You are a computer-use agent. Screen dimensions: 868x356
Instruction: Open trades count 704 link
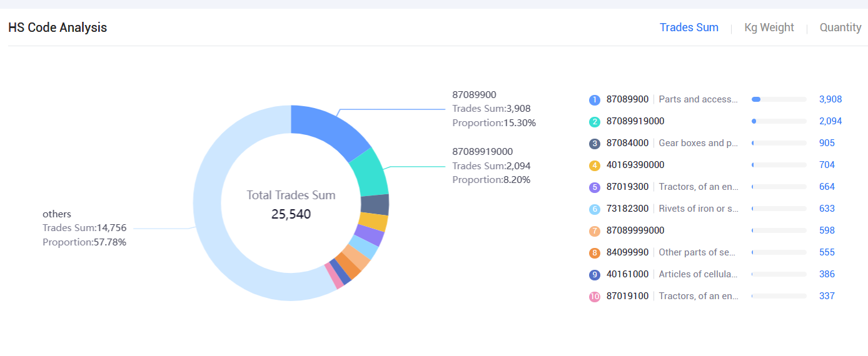coord(827,165)
